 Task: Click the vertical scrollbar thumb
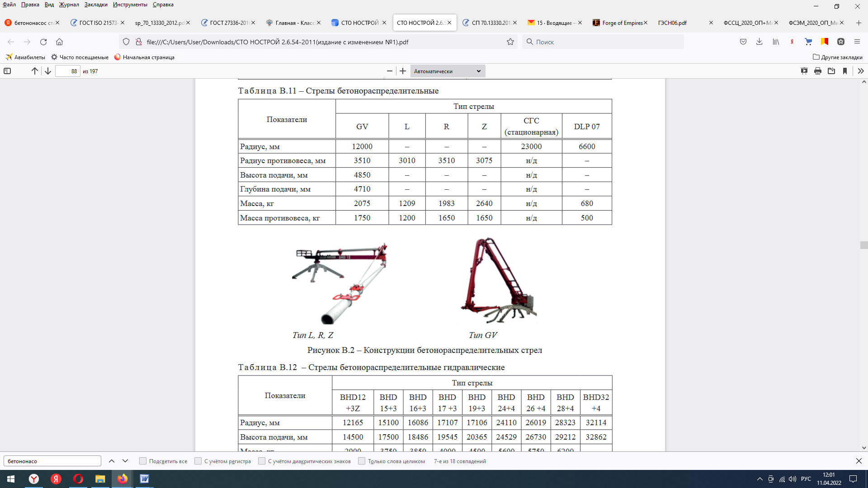[864, 245]
